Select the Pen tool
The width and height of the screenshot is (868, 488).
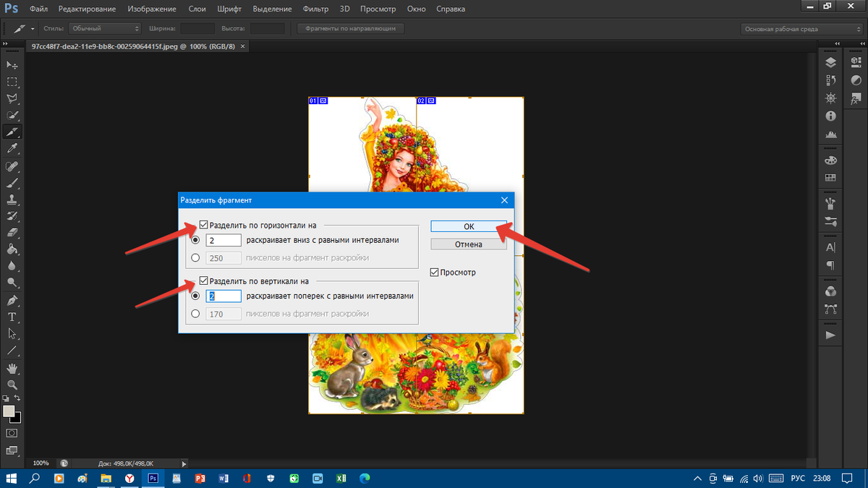12,300
